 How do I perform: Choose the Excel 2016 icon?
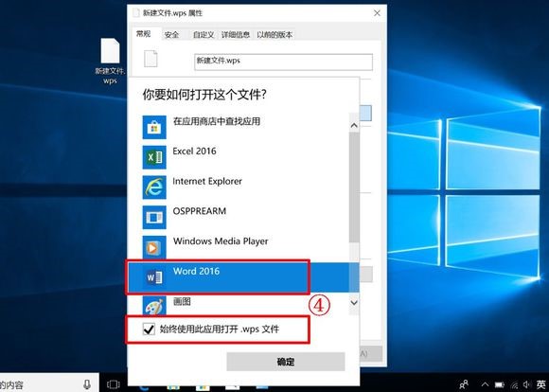click(x=154, y=157)
